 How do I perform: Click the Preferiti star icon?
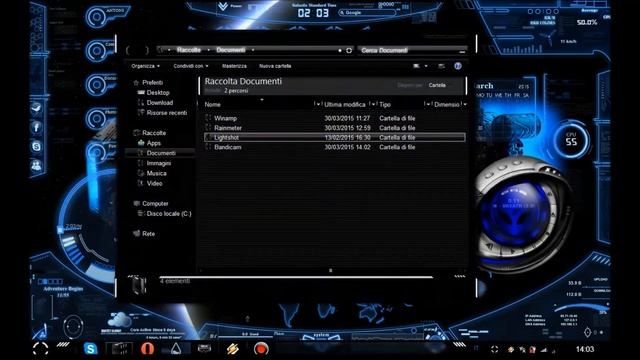[136, 82]
